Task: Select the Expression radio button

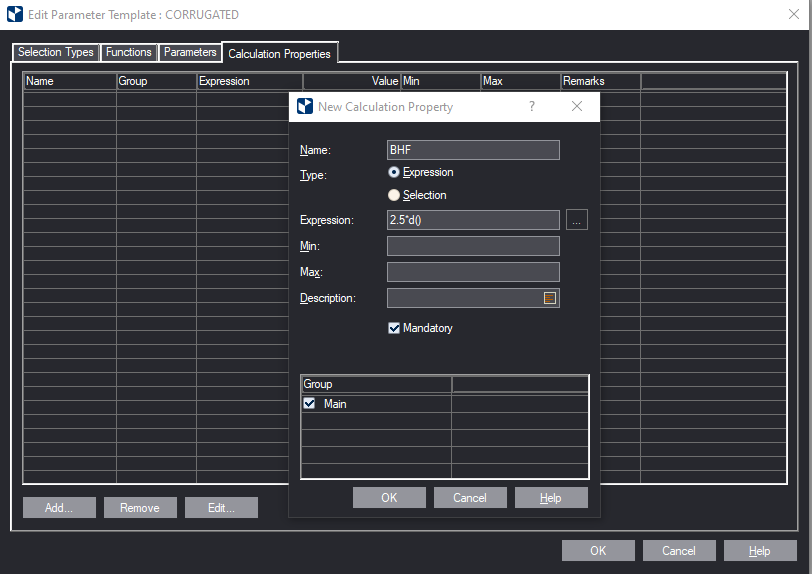Action: coord(394,172)
